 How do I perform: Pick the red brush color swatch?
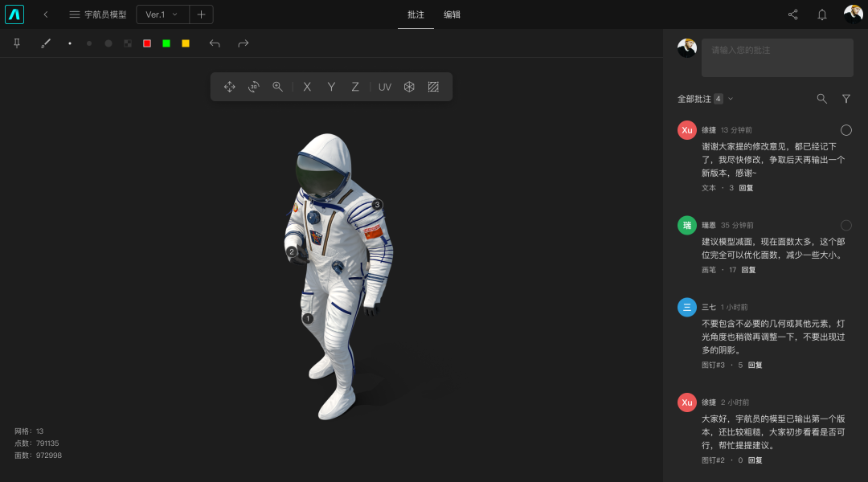(x=147, y=43)
